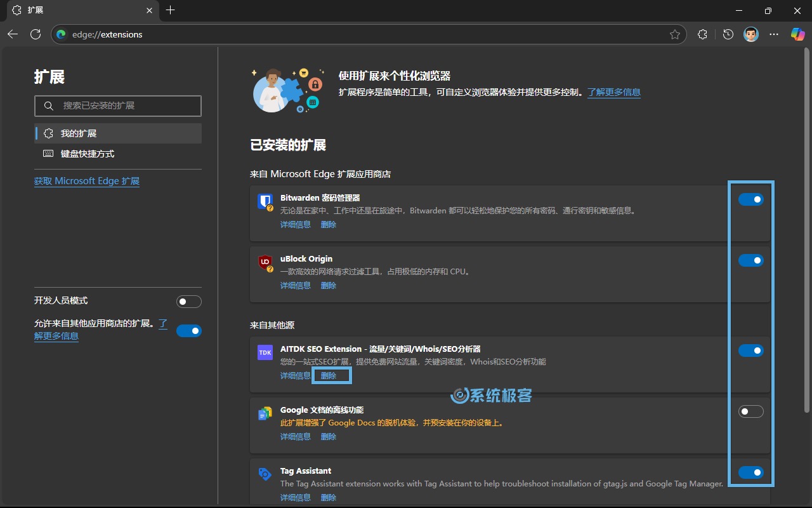Click 删除 for Bitwarden
The width and height of the screenshot is (812, 508).
pos(329,225)
